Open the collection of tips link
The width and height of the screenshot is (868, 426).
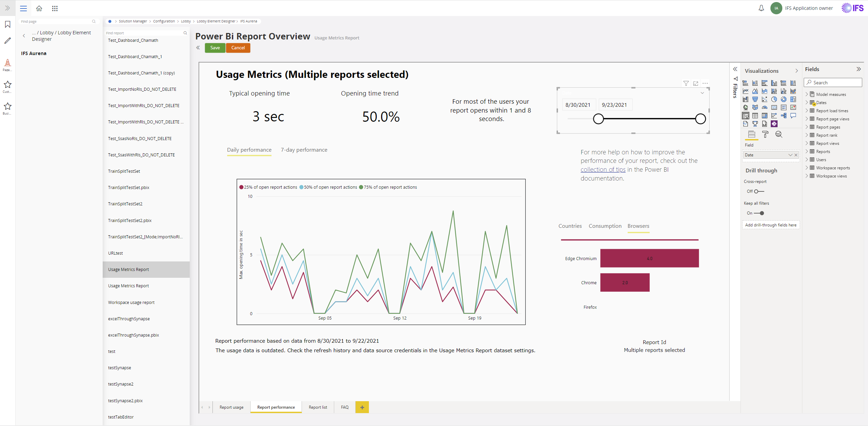(x=603, y=170)
